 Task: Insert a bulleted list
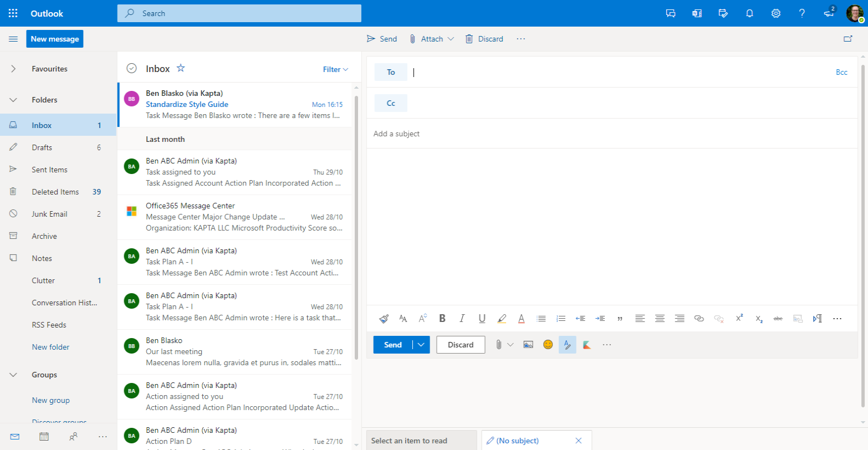[x=542, y=319]
